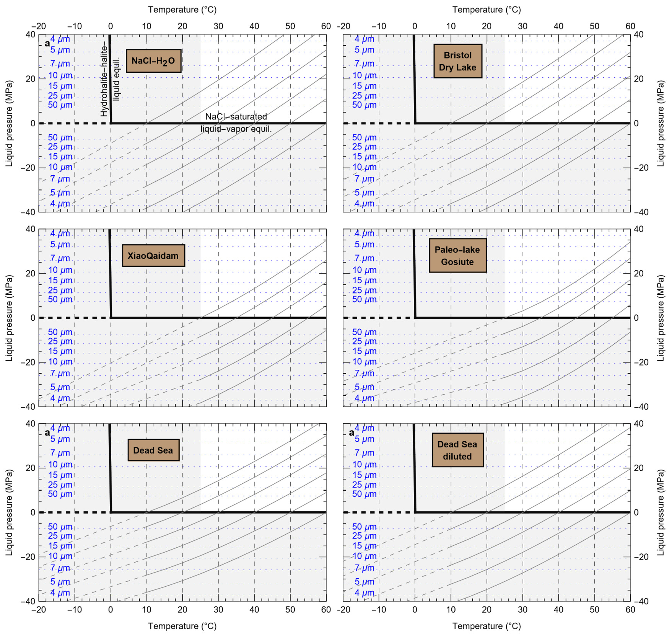Click Liquid pressure axis title of undiluted Dead Sea panel
Viewport: 672px width, 638px height.
[x=9, y=512]
